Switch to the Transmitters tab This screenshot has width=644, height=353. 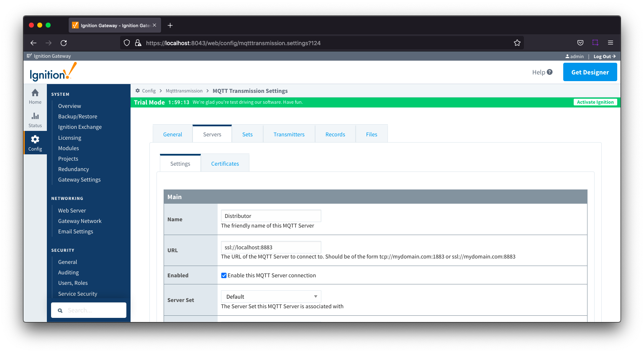point(289,134)
